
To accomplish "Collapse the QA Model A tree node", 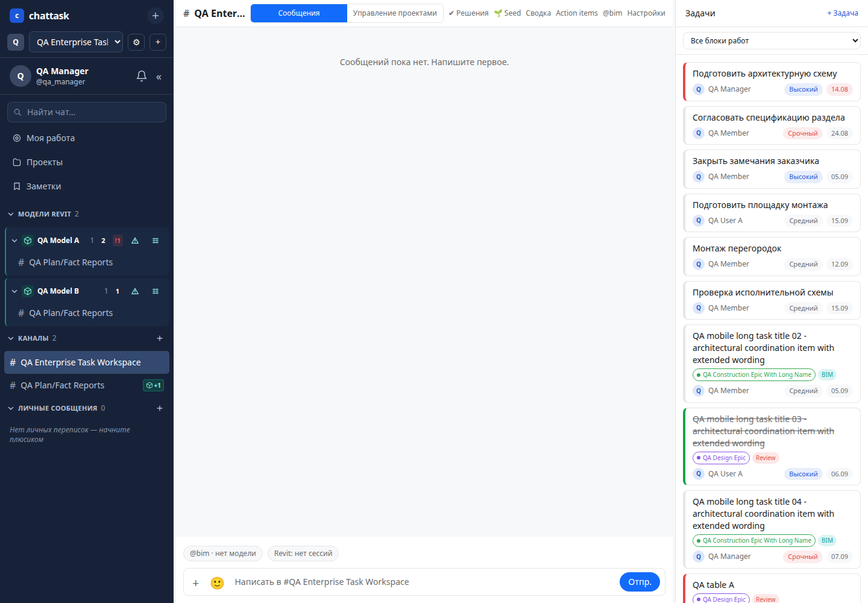I will pyautogui.click(x=14, y=241).
